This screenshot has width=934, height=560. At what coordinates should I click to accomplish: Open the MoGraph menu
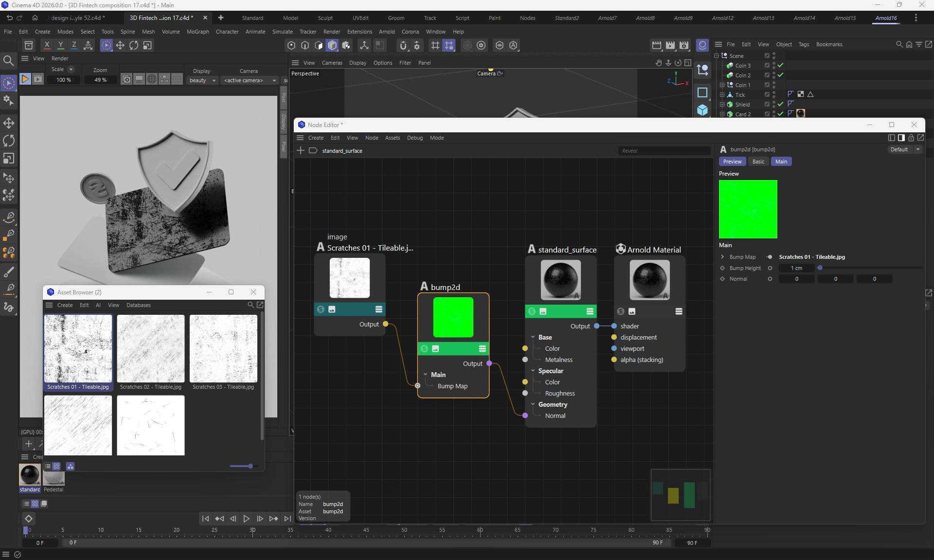click(x=198, y=32)
